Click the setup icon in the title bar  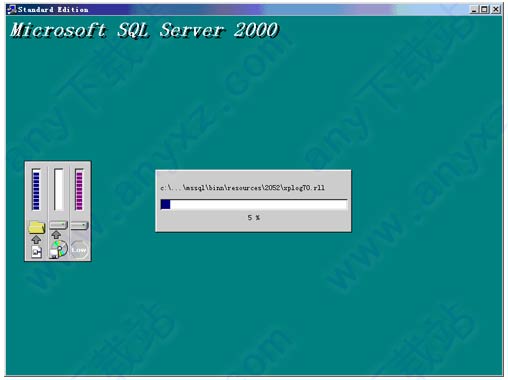click(x=12, y=9)
